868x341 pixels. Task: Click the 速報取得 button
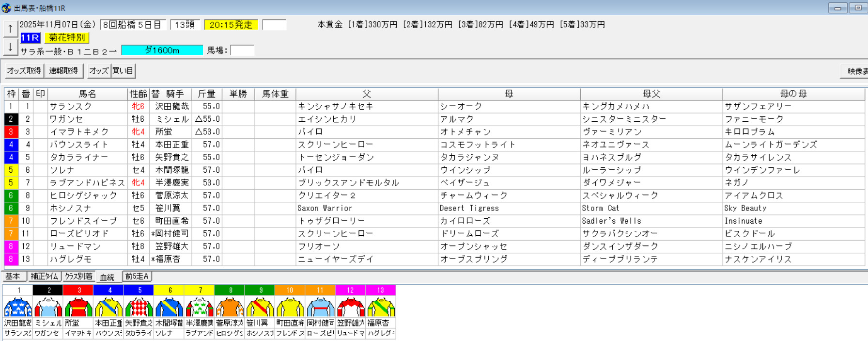[x=63, y=71]
